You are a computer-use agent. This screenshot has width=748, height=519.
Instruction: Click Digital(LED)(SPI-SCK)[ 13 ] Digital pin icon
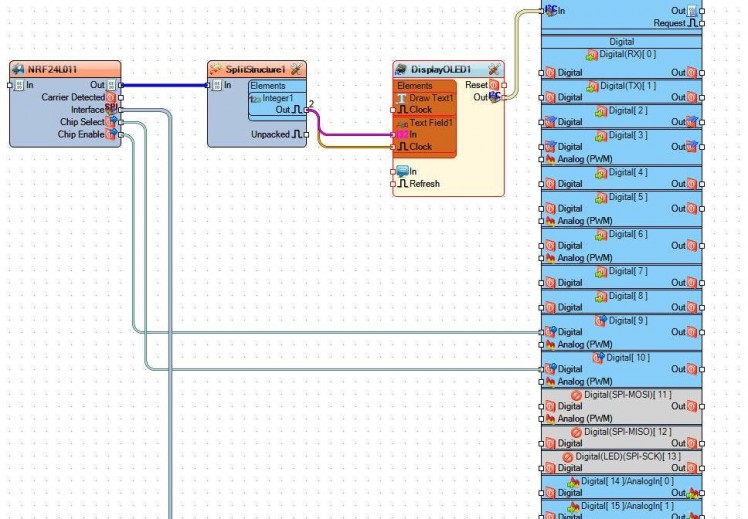pos(551,468)
